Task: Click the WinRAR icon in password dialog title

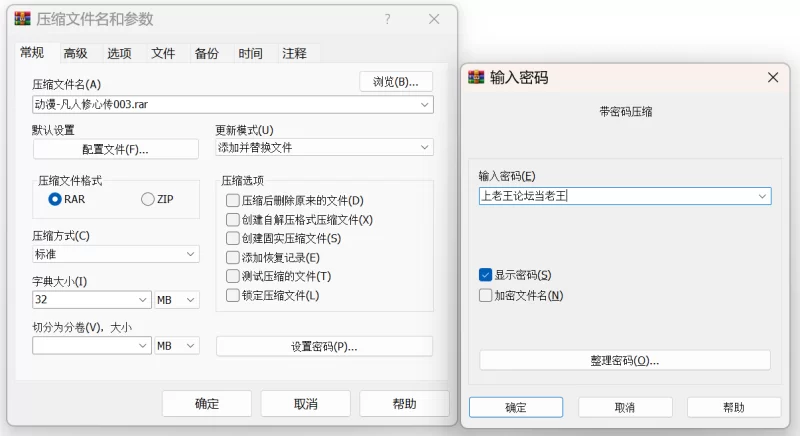Action: [476, 77]
